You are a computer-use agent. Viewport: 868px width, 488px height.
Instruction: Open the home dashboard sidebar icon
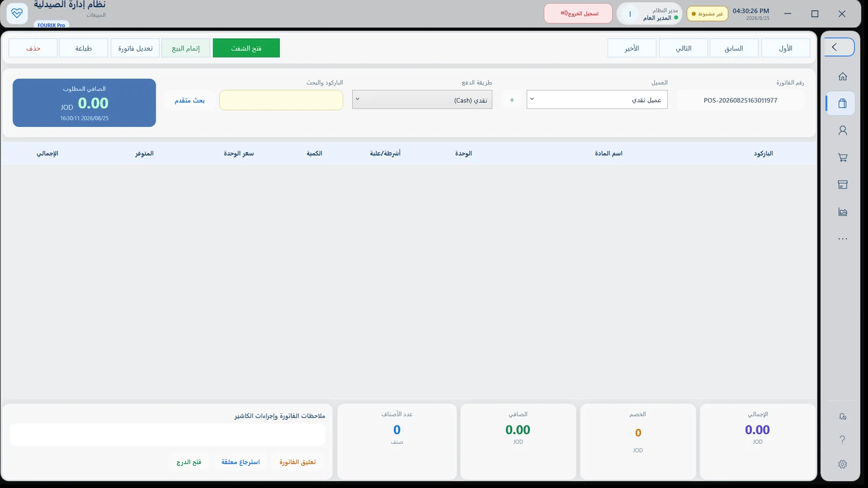843,76
